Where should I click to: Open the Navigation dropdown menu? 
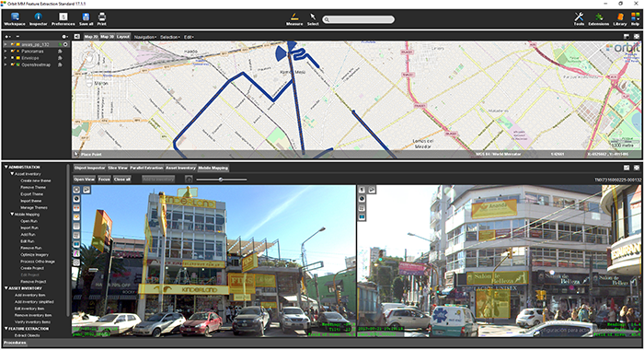145,37
